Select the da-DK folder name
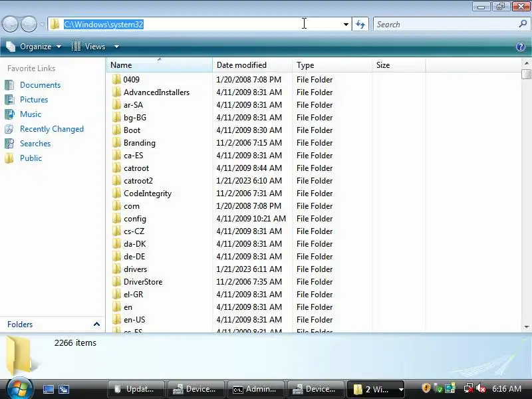This screenshot has height=399, width=532. click(135, 243)
